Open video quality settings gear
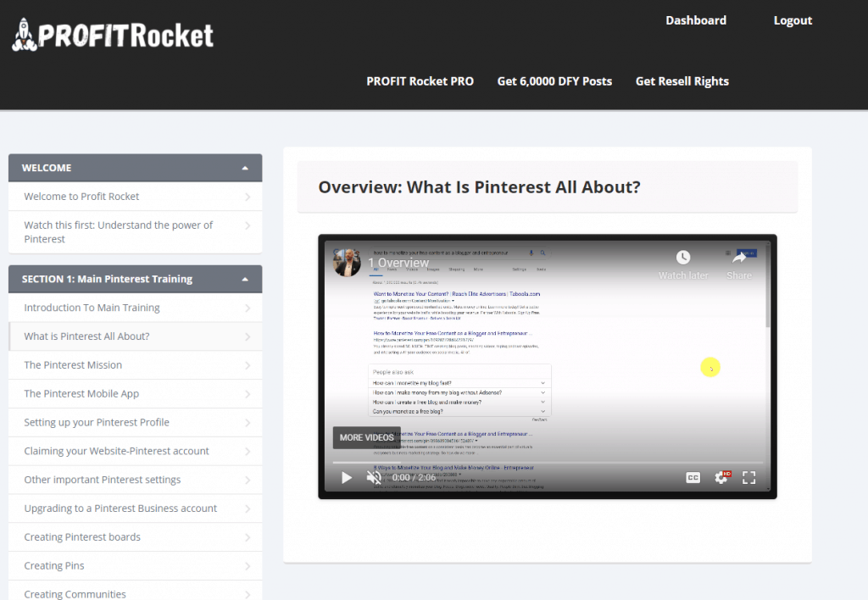 [721, 477]
